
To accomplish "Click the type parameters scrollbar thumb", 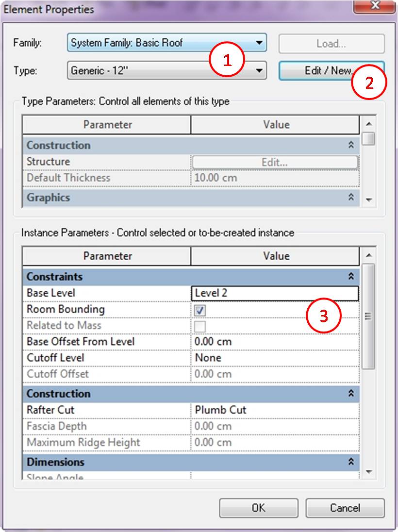I will (x=368, y=139).
